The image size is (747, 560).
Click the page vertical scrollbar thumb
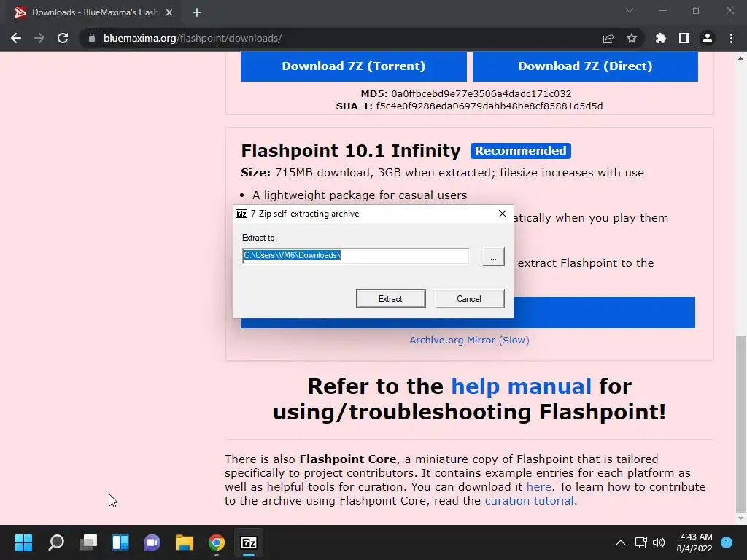(740, 424)
